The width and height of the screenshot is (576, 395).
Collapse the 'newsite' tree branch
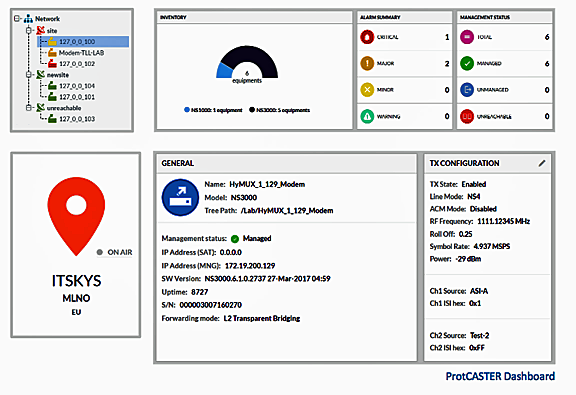pos(29,75)
